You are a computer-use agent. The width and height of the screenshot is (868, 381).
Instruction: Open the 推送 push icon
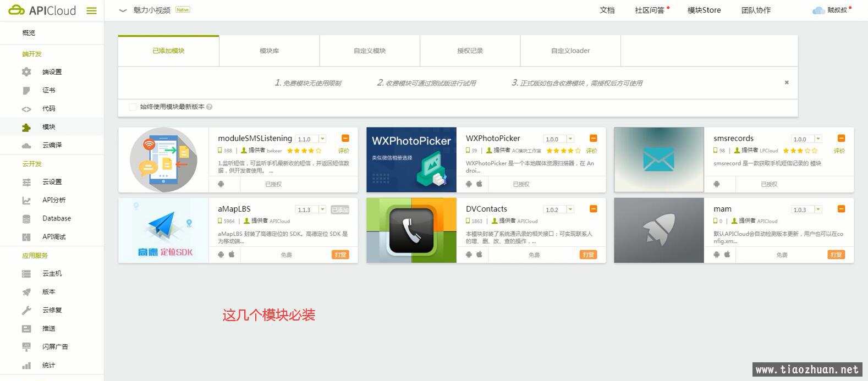pyautogui.click(x=26, y=329)
